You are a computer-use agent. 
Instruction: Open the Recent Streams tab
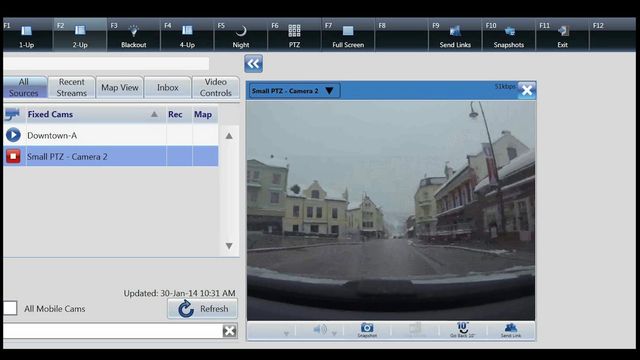71,87
